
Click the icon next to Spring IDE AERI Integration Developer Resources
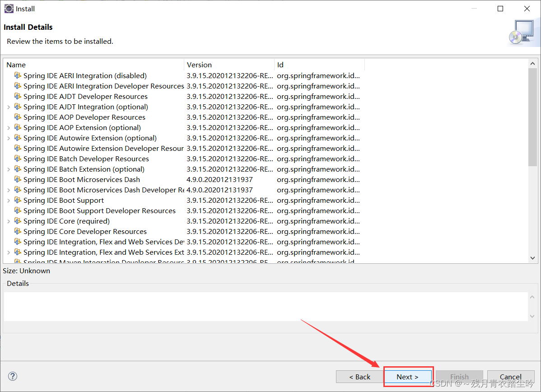[x=18, y=85]
